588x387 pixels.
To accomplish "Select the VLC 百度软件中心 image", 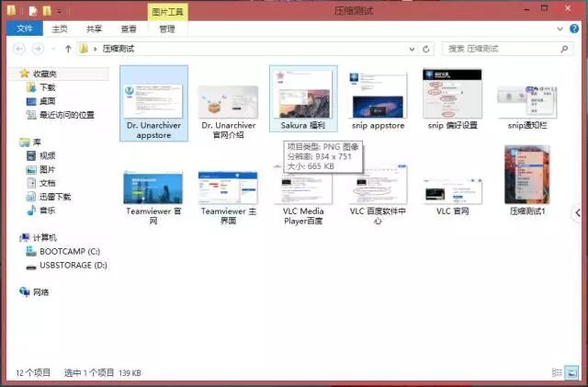I will 378,195.
